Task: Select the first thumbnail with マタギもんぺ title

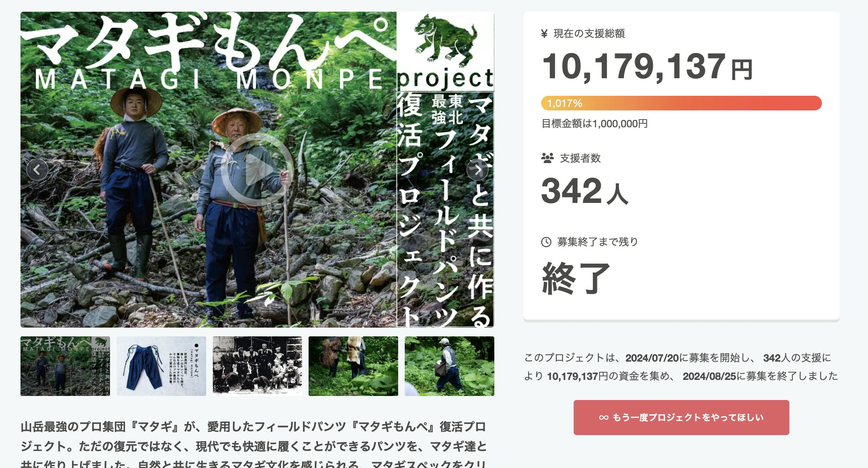Action: (x=65, y=366)
